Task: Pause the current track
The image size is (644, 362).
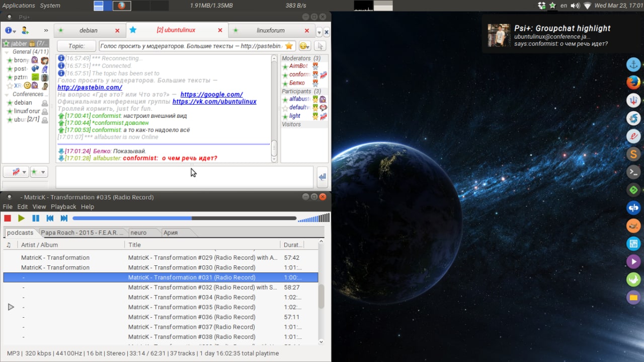Action: (36, 218)
